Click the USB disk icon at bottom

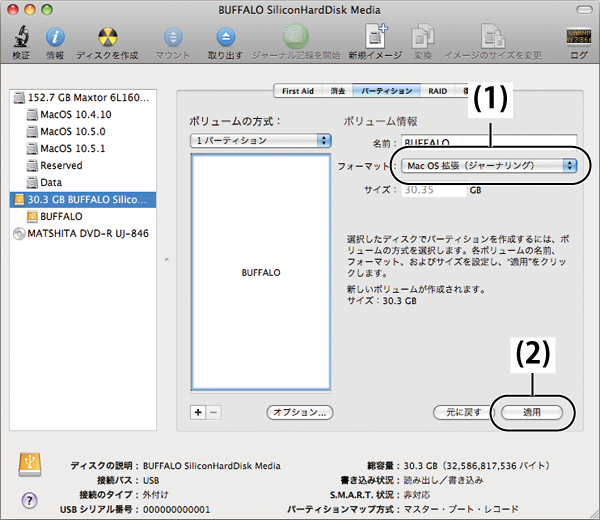pos(30,465)
